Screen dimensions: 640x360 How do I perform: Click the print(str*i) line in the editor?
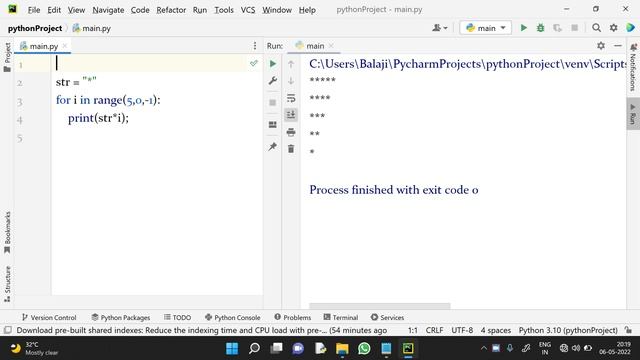pyautogui.click(x=98, y=118)
